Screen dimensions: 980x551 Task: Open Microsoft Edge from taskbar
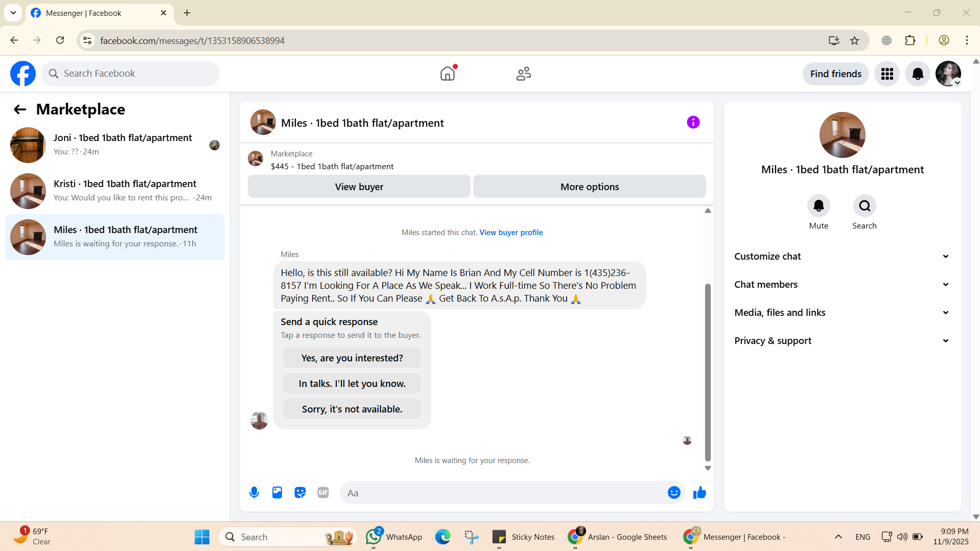point(442,537)
